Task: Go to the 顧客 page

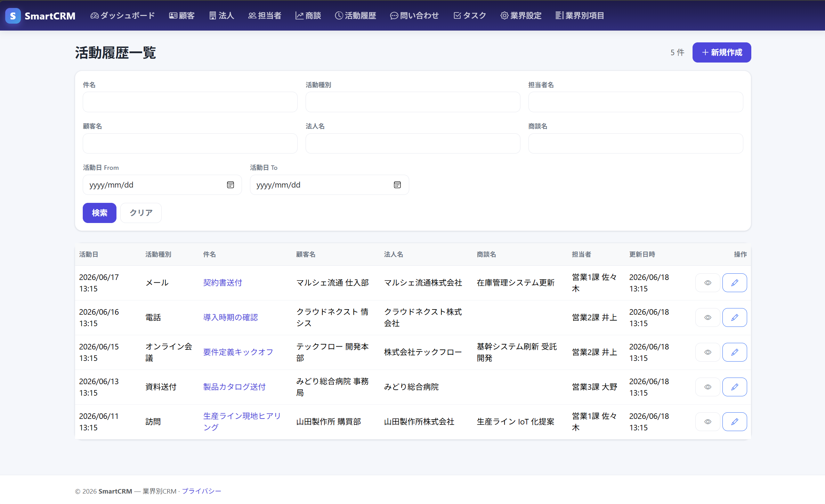Action: (181, 16)
